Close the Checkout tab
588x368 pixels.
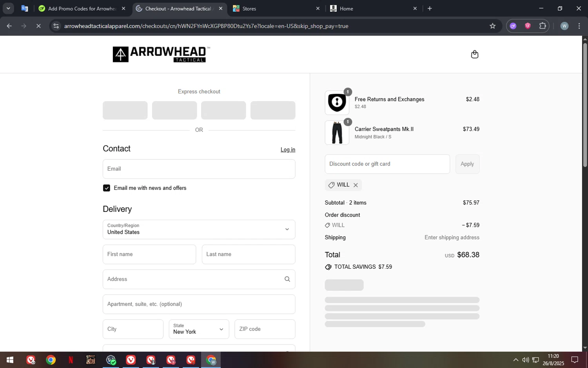pyautogui.click(x=221, y=9)
